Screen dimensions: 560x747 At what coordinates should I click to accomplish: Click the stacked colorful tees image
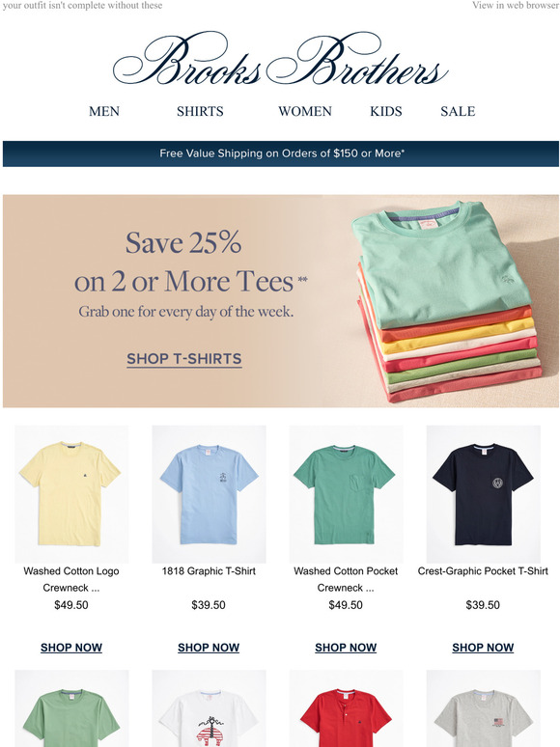click(x=445, y=301)
